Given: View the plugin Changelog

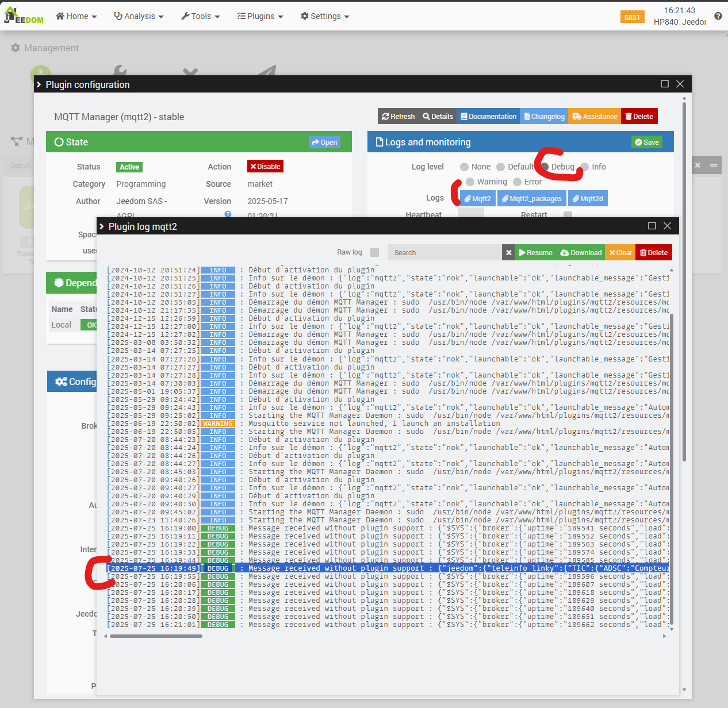Looking at the screenshot, I should pyautogui.click(x=544, y=117).
